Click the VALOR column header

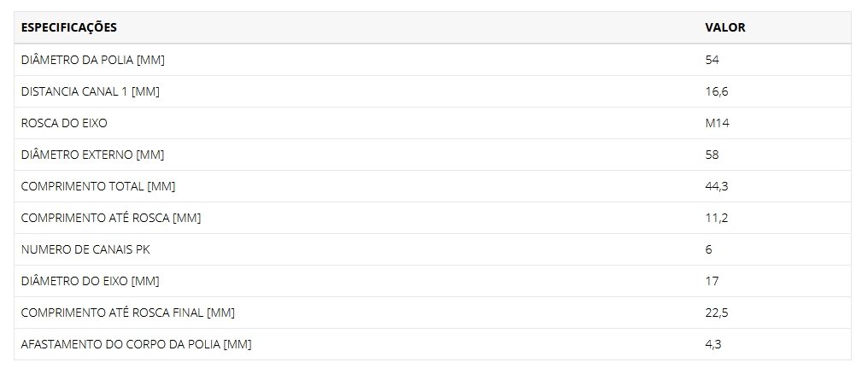725,27
